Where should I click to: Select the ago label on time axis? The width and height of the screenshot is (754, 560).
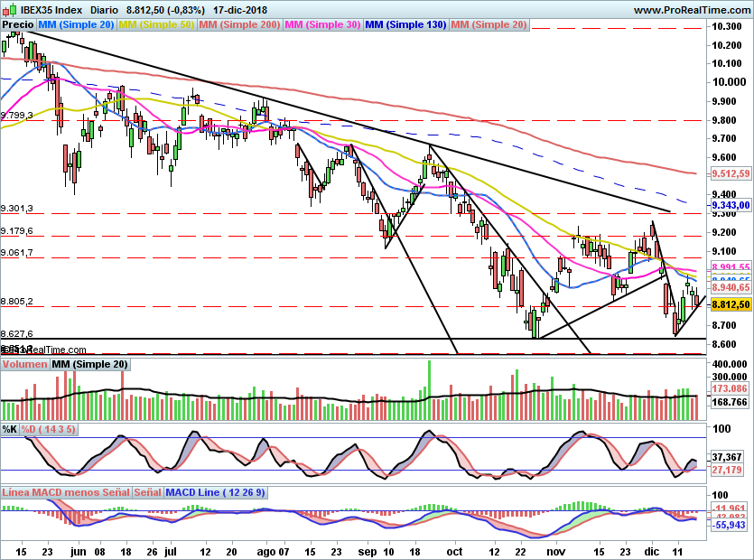click(266, 552)
